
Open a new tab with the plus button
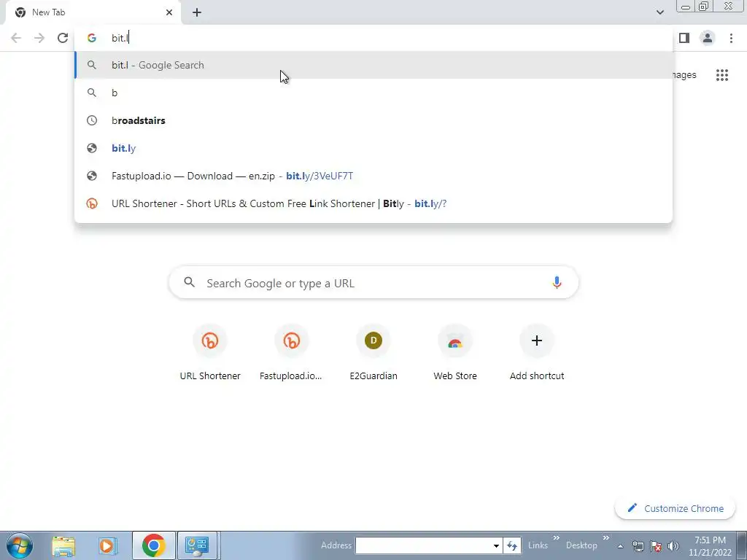tap(197, 13)
